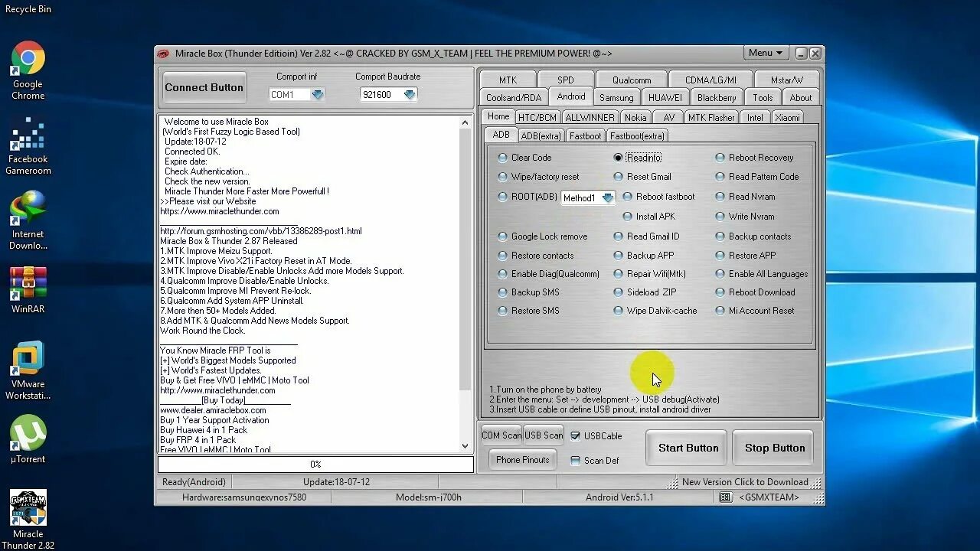Open Phone Pinouts
Image resolution: width=980 pixels, height=551 pixels.
coord(522,460)
